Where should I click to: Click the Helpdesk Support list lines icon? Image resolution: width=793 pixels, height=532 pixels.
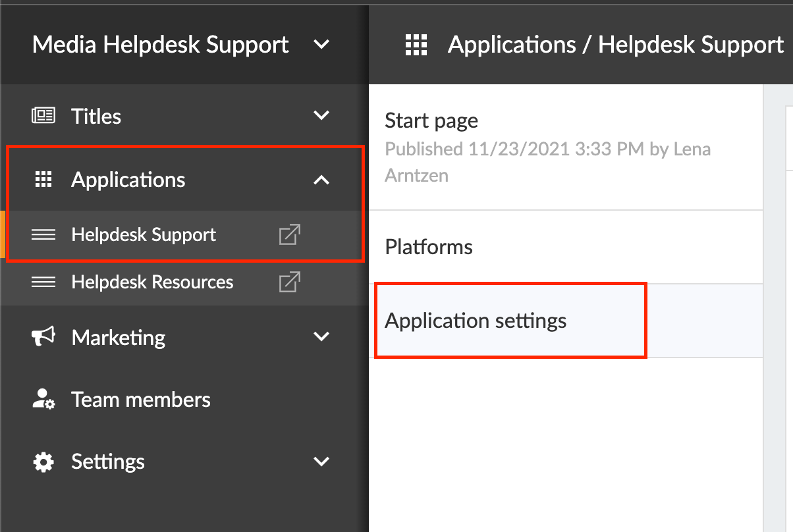(43, 235)
